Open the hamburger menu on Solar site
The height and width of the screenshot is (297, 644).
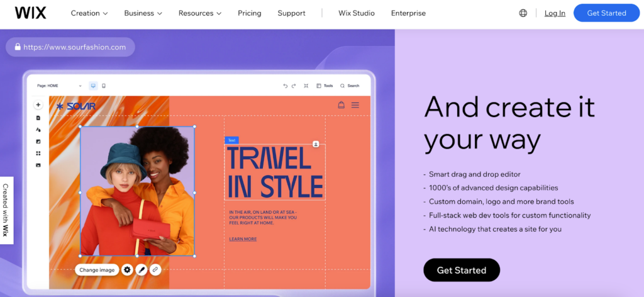(x=355, y=105)
